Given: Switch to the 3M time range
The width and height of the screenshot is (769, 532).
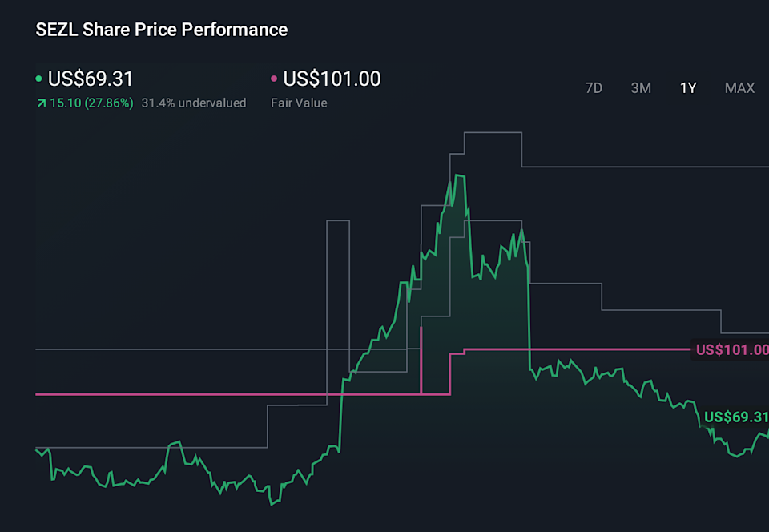Looking at the screenshot, I should click(641, 88).
